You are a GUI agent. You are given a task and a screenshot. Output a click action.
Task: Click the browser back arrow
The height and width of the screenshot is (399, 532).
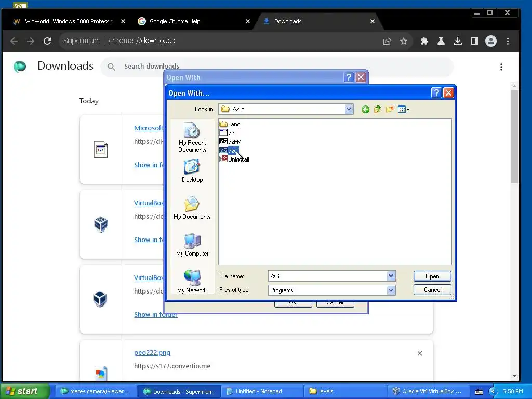14,41
